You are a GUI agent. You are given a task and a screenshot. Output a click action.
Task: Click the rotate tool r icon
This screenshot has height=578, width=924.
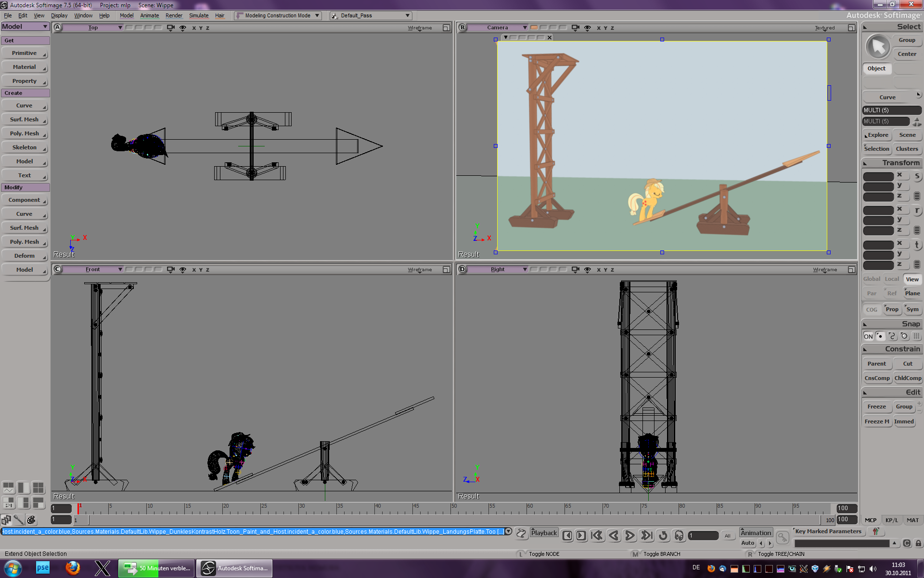coord(917,210)
